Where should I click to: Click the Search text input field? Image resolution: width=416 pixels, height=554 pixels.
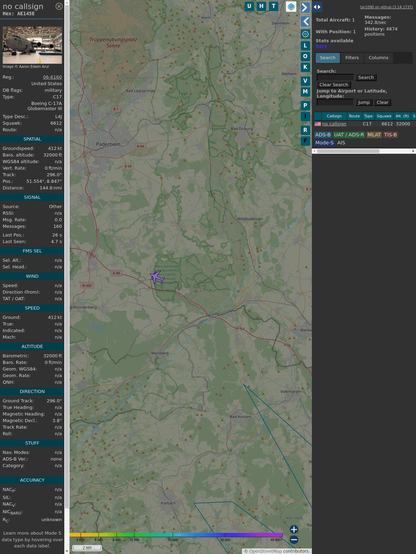tap(335, 77)
